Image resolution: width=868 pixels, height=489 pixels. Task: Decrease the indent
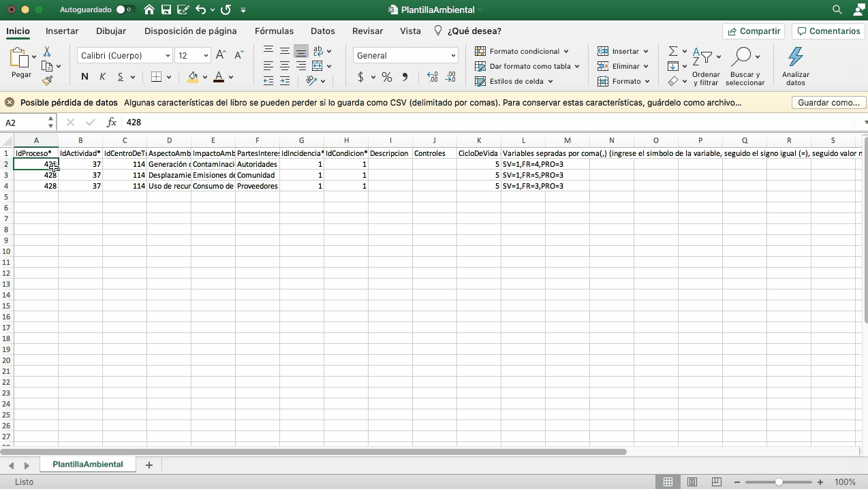pyautogui.click(x=268, y=80)
